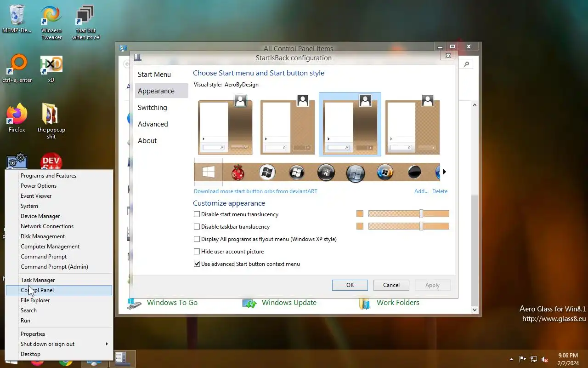Click start menu translucency slider handle
588x368 pixels.
click(421, 214)
